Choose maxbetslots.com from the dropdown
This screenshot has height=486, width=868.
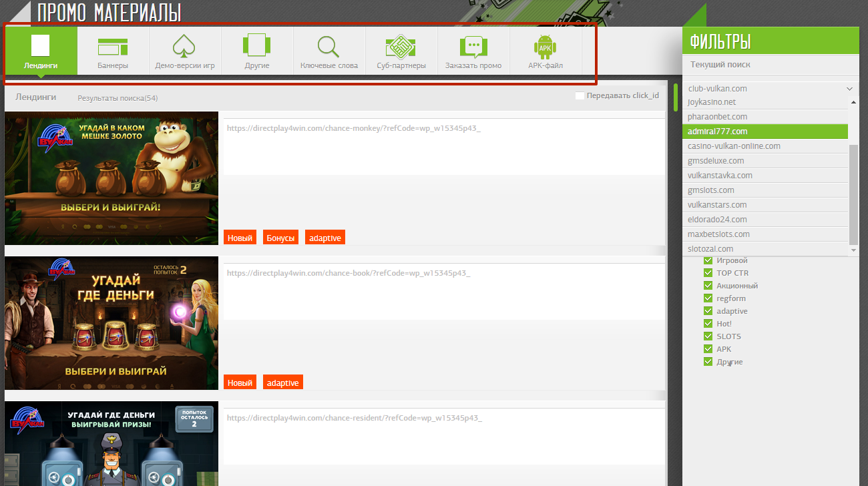[x=765, y=234]
